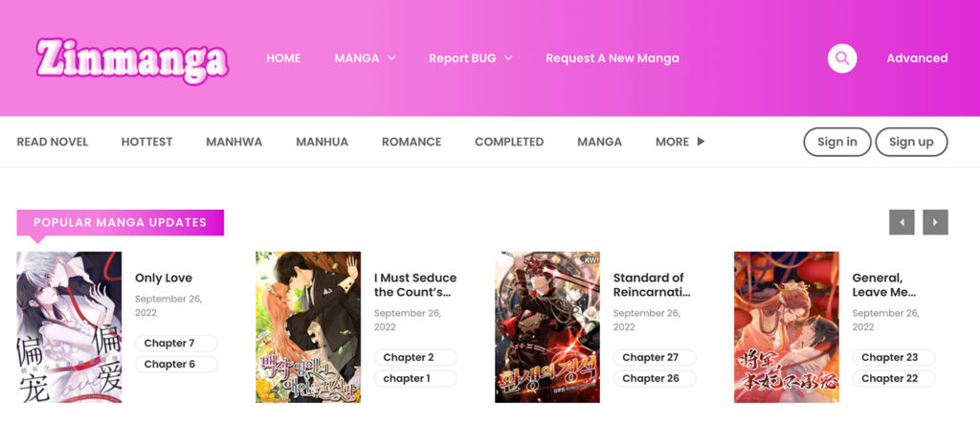The image size is (980, 426).
Task: Go to previous popular manga slide
Action: pyautogui.click(x=902, y=222)
